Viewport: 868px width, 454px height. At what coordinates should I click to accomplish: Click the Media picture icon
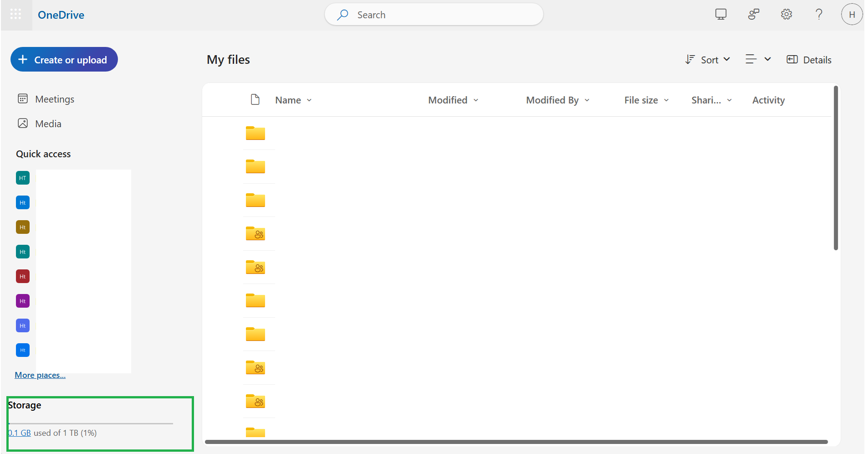(x=23, y=123)
